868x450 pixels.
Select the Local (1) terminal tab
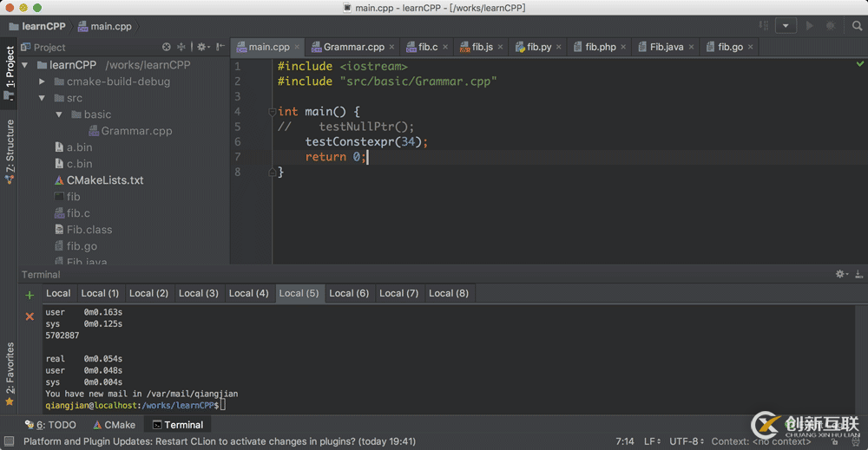[100, 294]
